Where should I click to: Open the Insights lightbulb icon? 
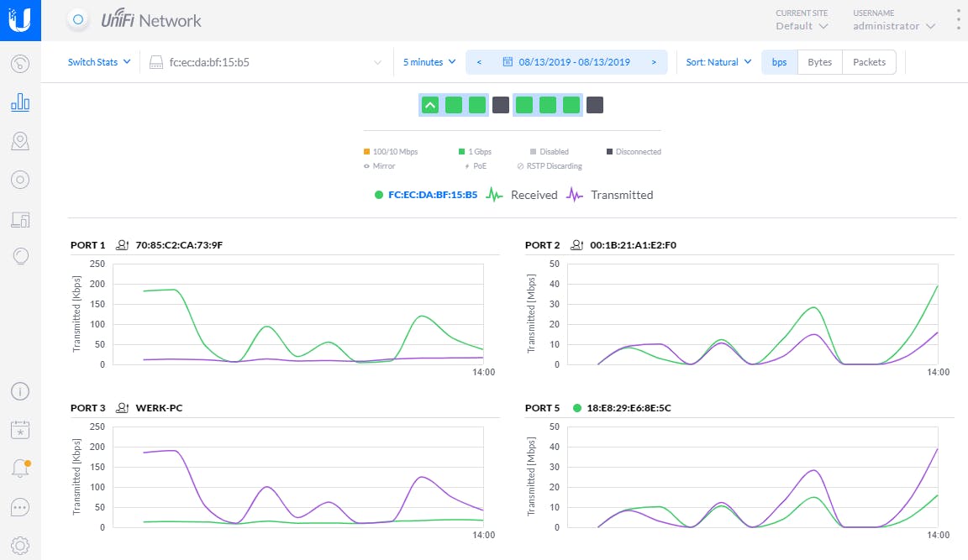click(x=20, y=256)
